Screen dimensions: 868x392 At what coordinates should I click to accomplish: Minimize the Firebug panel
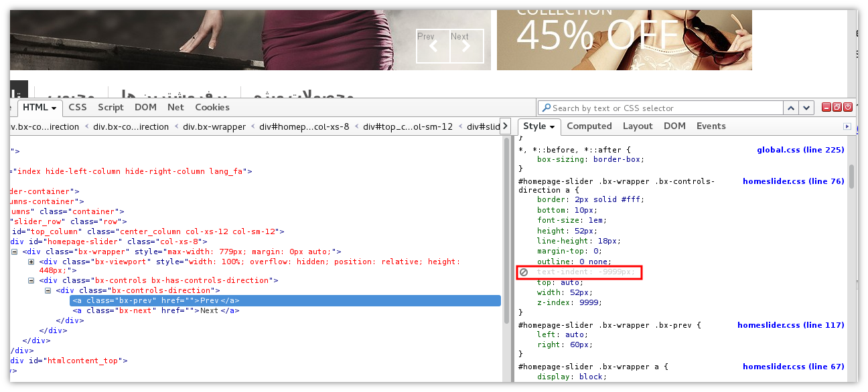(826, 107)
